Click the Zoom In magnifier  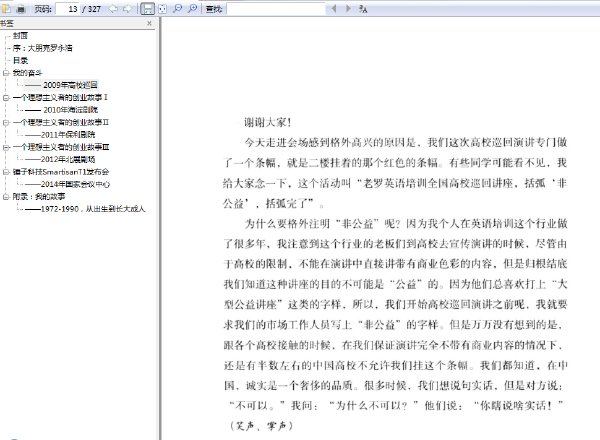[192, 8]
